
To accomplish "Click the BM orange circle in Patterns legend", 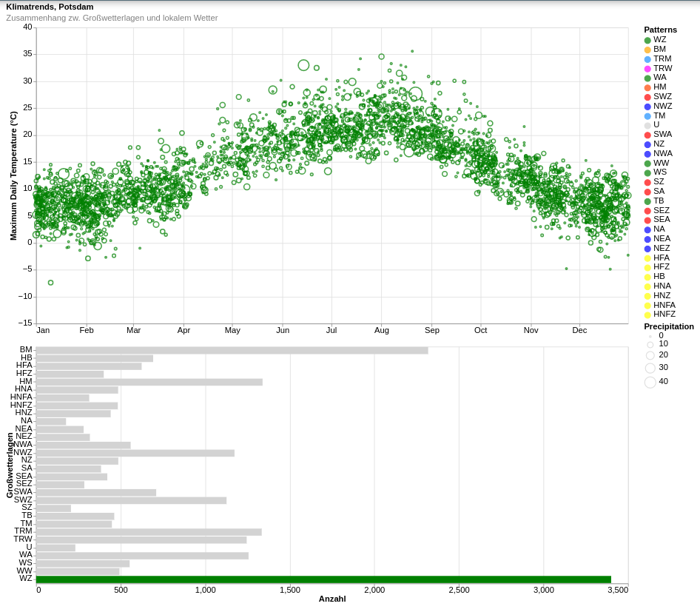I will pos(647,50).
